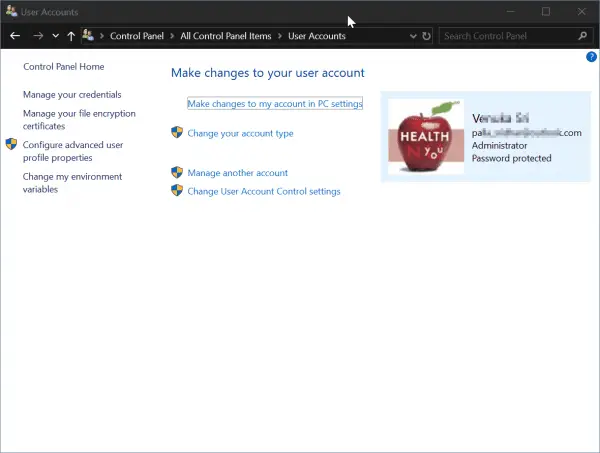The width and height of the screenshot is (600, 453).
Task: Click Change your account type link
Action: pos(240,134)
